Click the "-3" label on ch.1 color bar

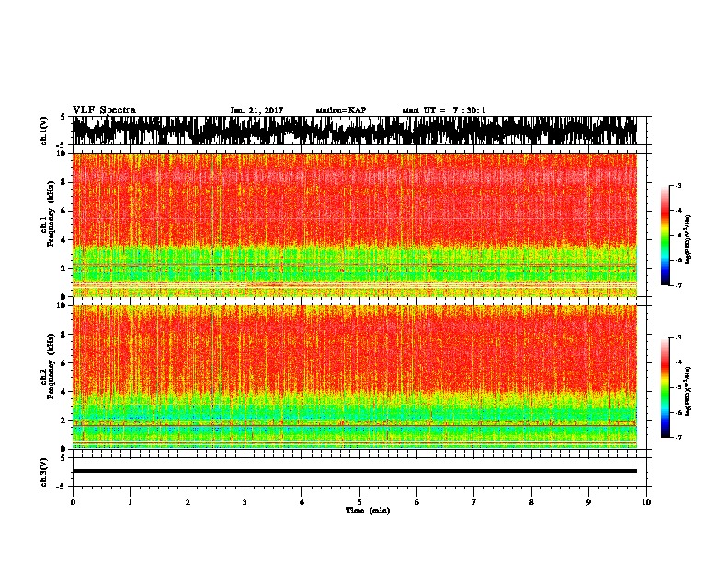point(678,186)
